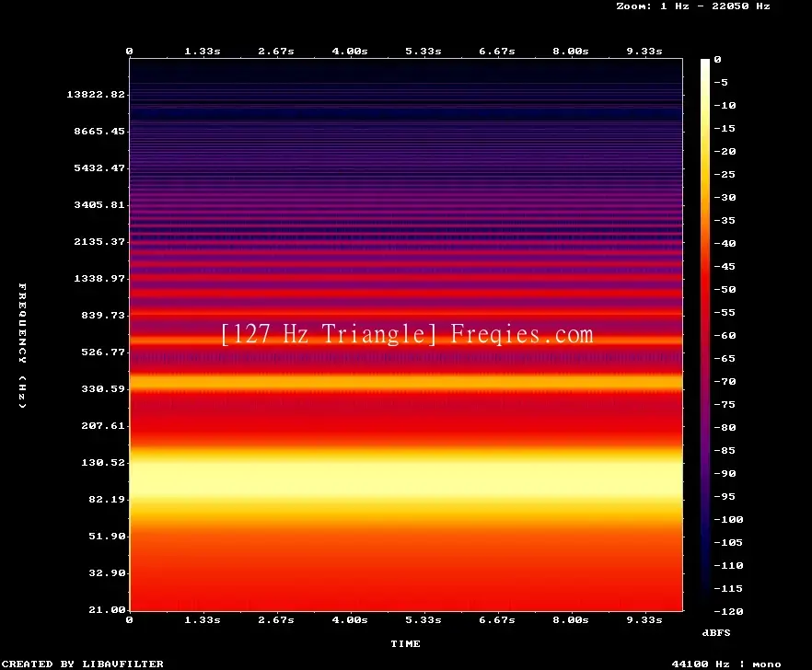Click the -90 value on dBFS scale

725,473
